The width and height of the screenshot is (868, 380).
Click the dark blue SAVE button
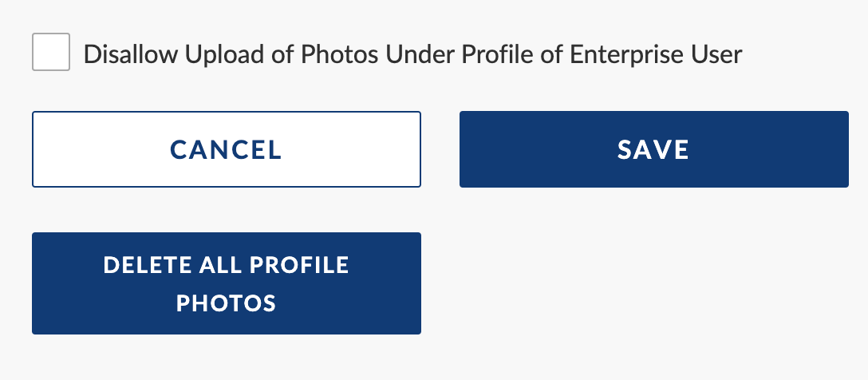(653, 149)
